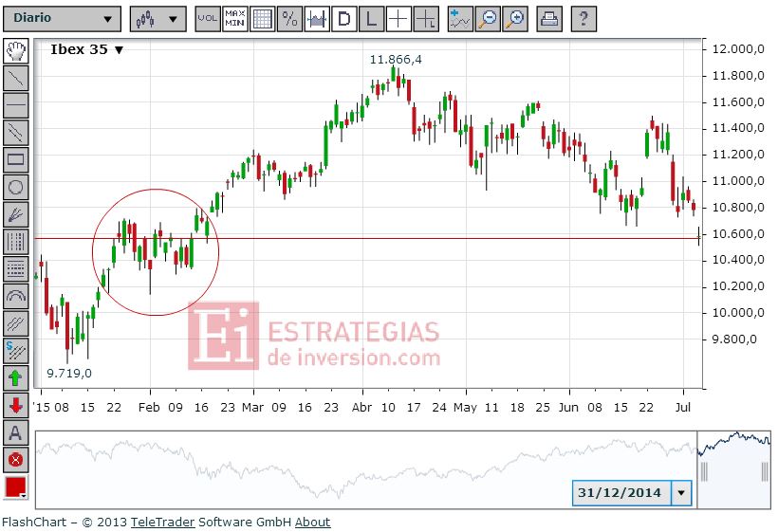
Task: Click the Mar date axis label
Action: point(252,408)
